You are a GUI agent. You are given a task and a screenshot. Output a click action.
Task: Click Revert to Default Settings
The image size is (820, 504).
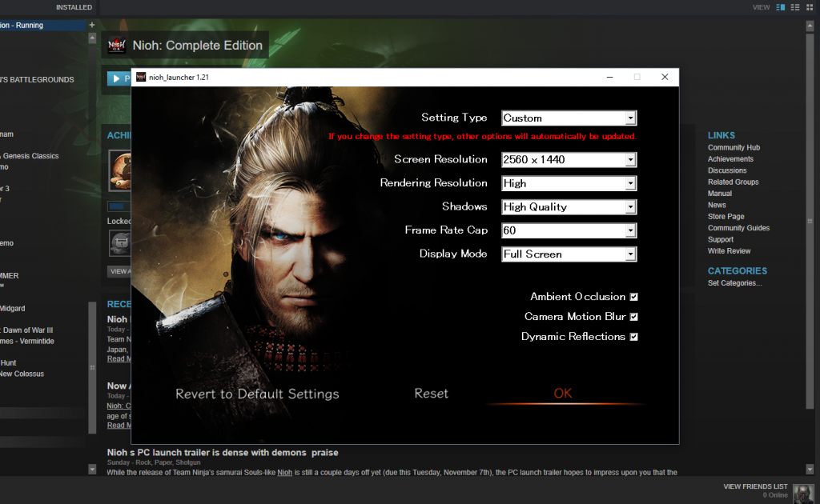[257, 394]
